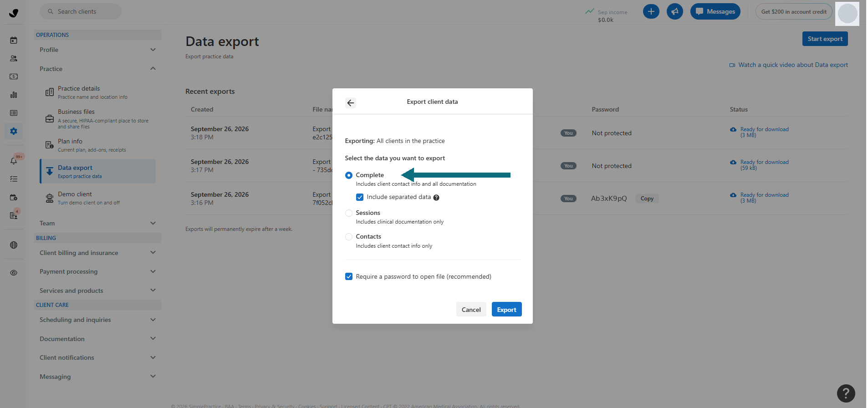
Task: Open Business files menu item
Action: click(97, 119)
